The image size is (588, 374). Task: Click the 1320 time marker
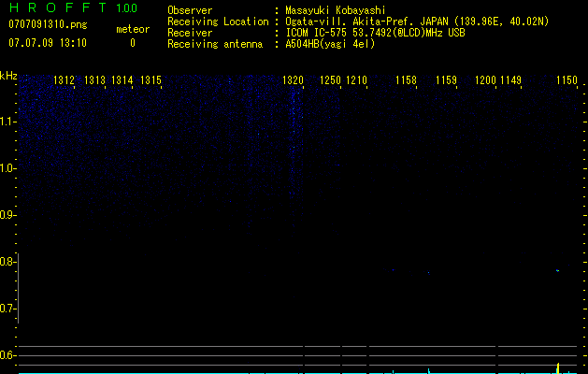coord(293,80)
